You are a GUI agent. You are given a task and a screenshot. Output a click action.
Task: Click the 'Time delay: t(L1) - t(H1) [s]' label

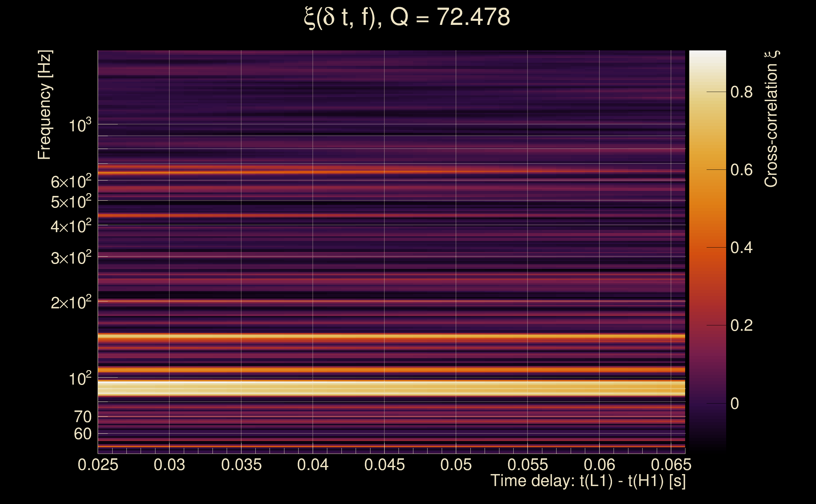[588, 481]
